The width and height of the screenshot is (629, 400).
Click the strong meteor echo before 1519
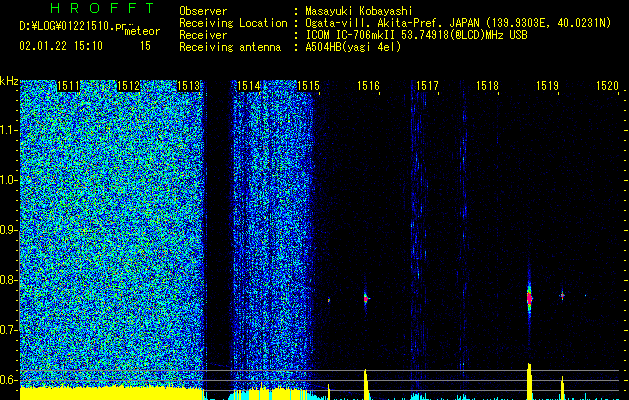pos(529,298)
